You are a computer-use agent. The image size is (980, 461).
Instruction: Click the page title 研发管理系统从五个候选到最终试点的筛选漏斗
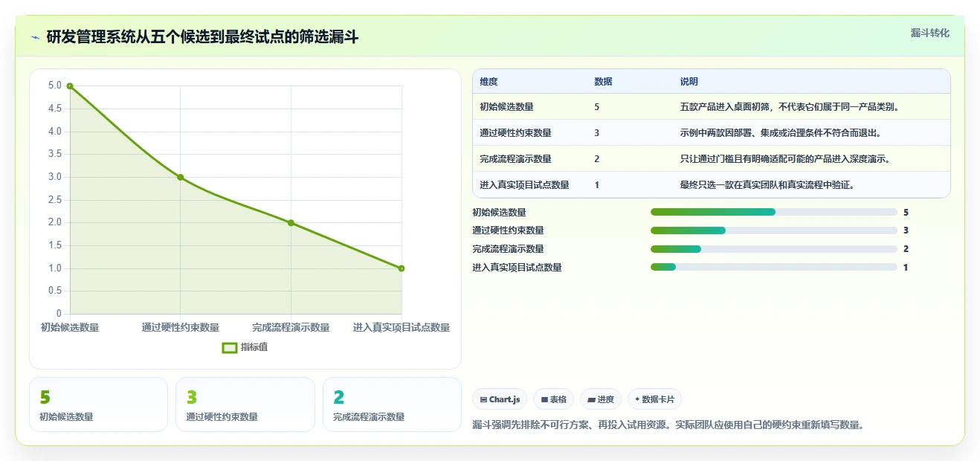(202, 37)
